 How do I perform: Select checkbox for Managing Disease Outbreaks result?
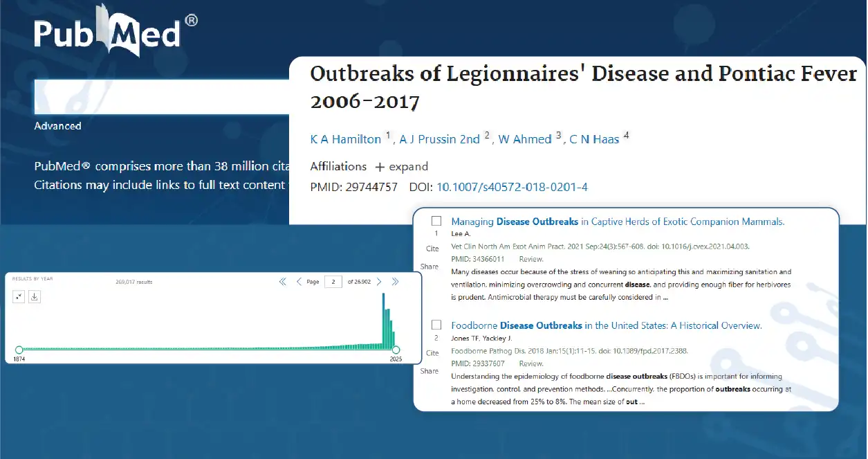(x=436, y=222)
